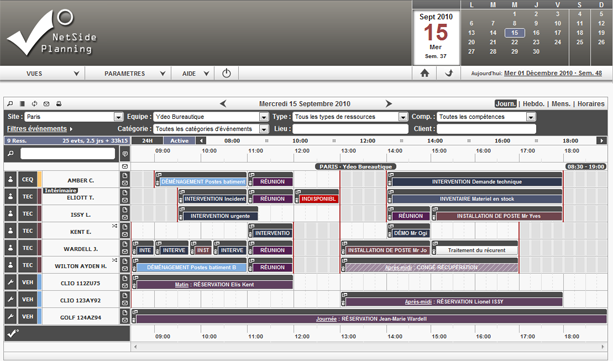Click the Matin link in RÉSERVATION Elis Kent
Image resolution: width=613 pixels, height=361 pixels.
181,285
